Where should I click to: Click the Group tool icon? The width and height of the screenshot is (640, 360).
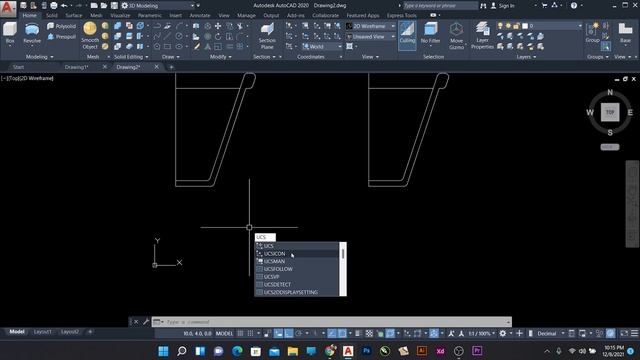coord(592,33)
